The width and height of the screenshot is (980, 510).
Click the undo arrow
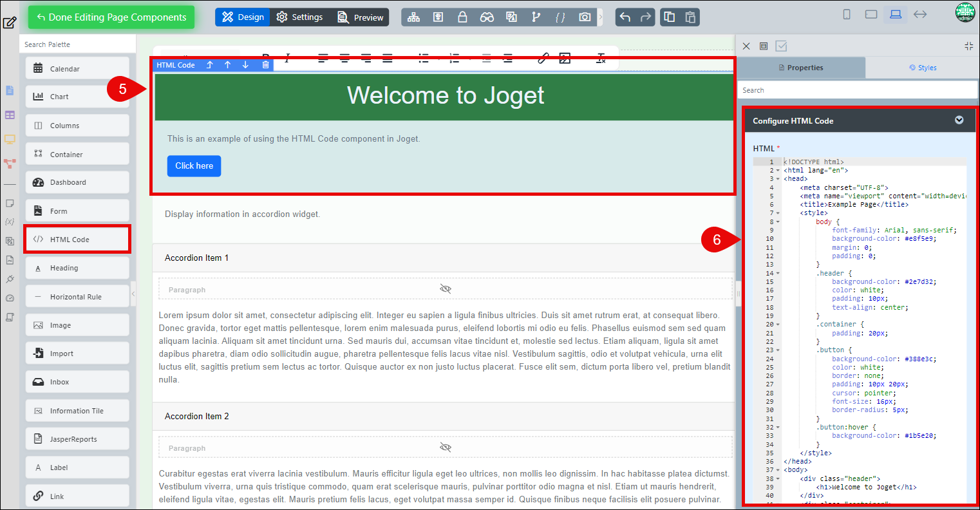[x=625, y=17]
